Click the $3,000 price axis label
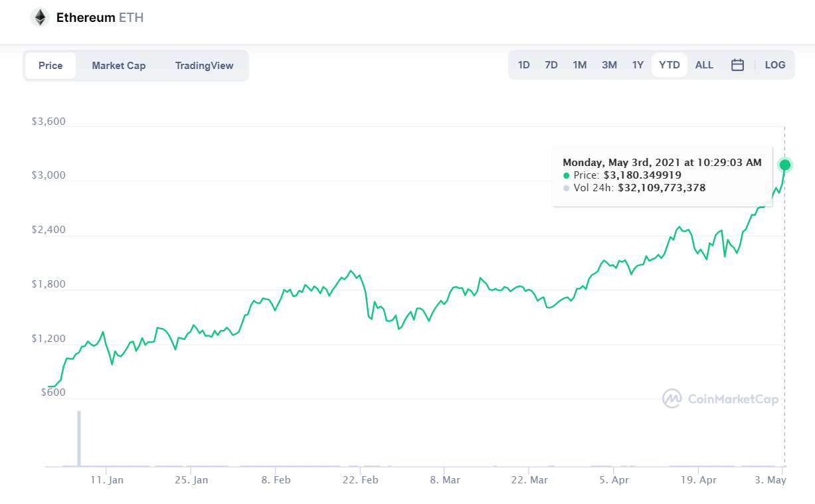The width and height of the screenshot is (815, 504). coord(47,175)
